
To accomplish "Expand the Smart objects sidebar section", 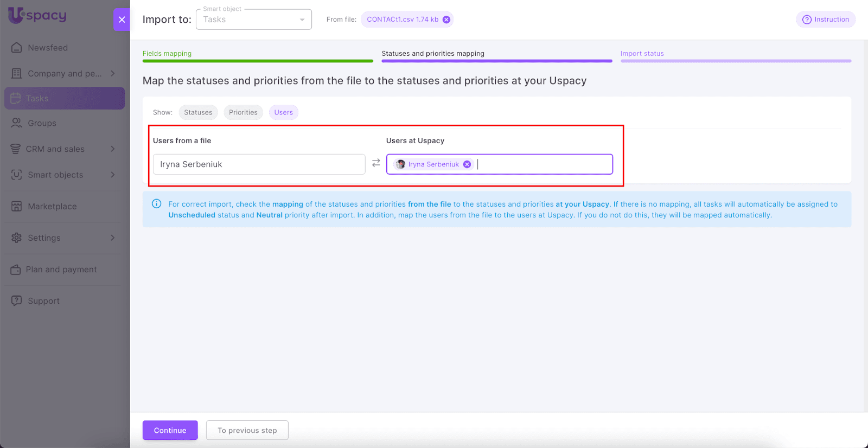I will (113, 175).
